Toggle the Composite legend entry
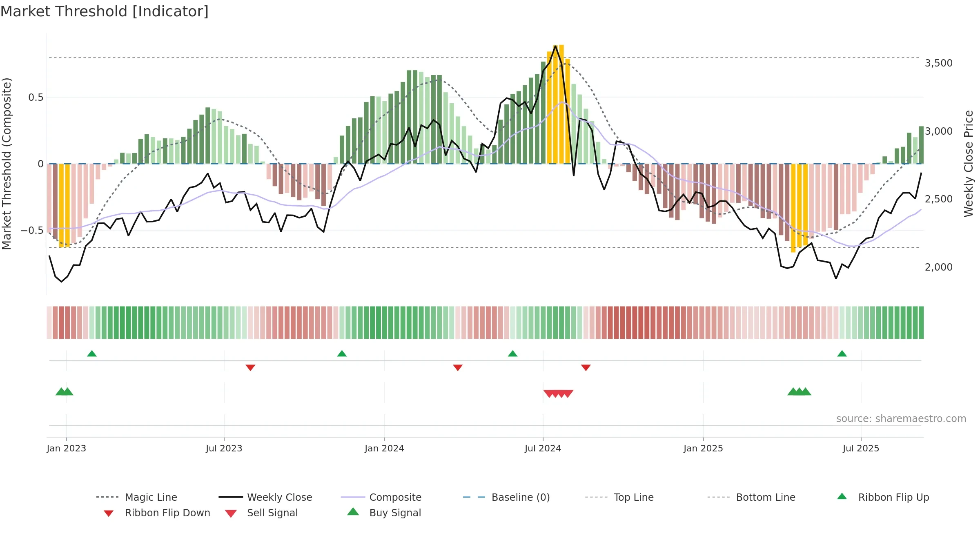 coord(381,497)
